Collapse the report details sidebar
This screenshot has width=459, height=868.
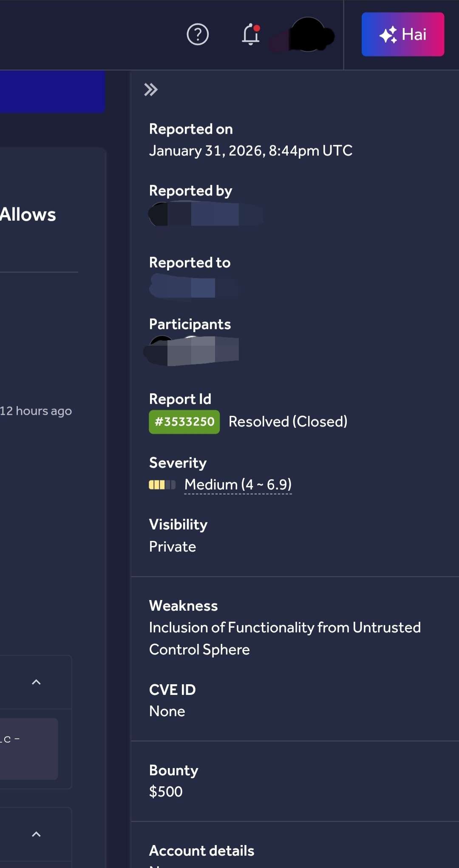point(151,89)
